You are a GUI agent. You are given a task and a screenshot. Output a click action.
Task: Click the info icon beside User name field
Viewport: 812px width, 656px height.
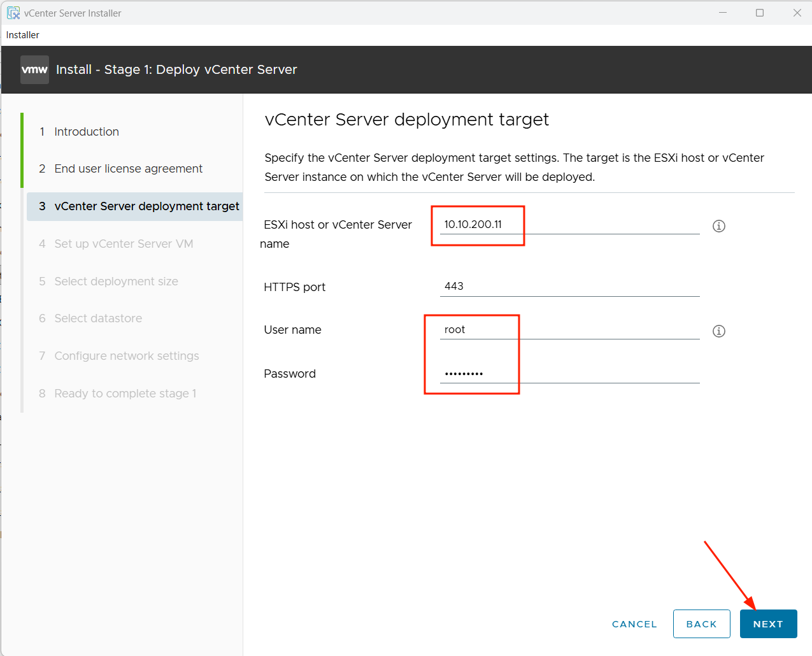click(719, 331)
